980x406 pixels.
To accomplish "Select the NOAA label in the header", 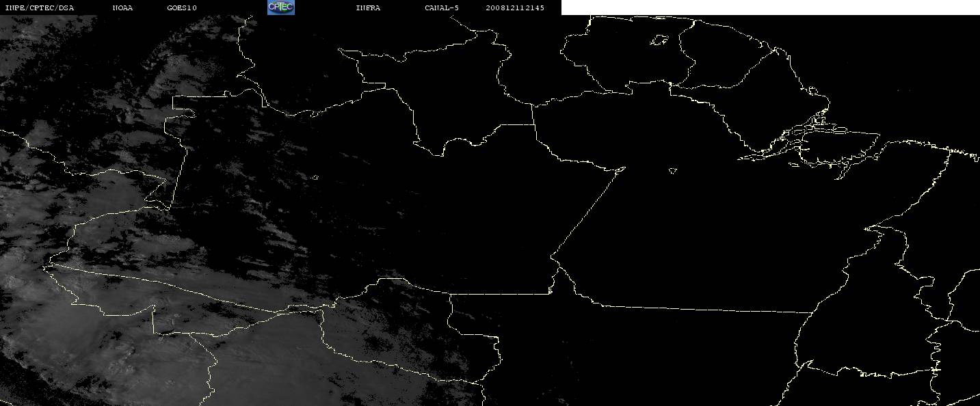I will point(122,8).
